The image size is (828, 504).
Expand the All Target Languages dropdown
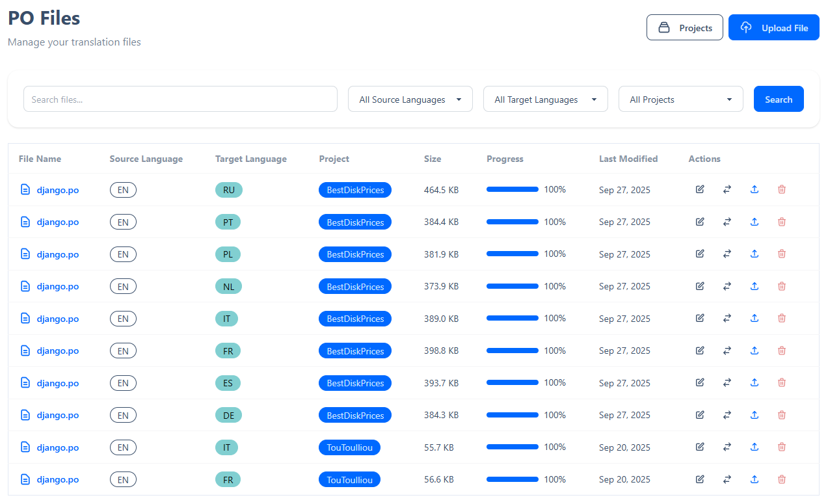click(x=545, y=99)
